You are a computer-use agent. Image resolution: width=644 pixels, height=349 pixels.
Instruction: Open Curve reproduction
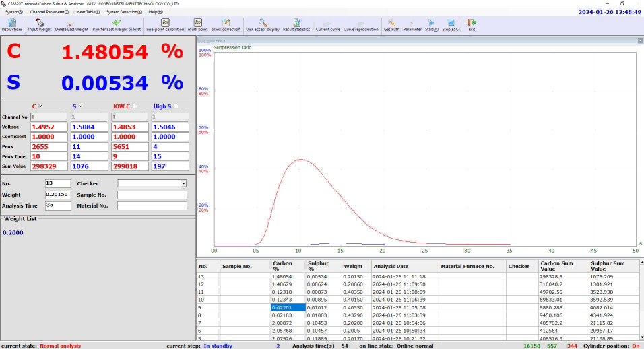pyautogui.click(x=360, y=25)
